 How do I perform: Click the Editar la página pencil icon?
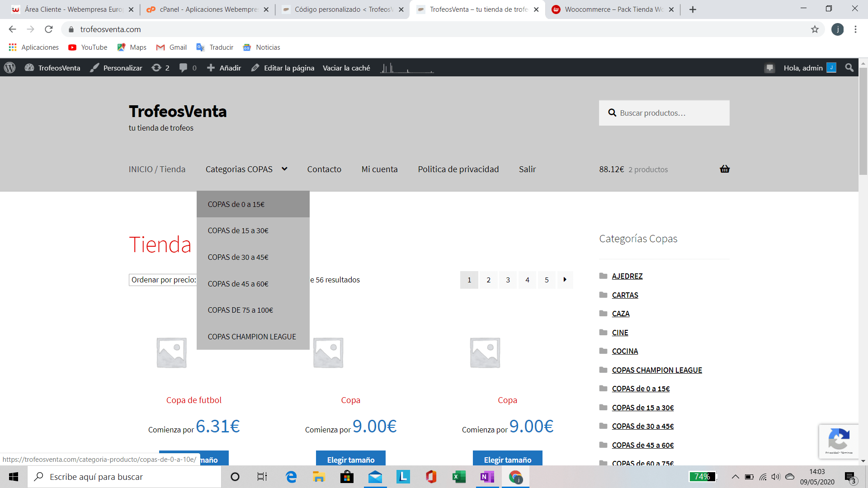pos(255,68)
